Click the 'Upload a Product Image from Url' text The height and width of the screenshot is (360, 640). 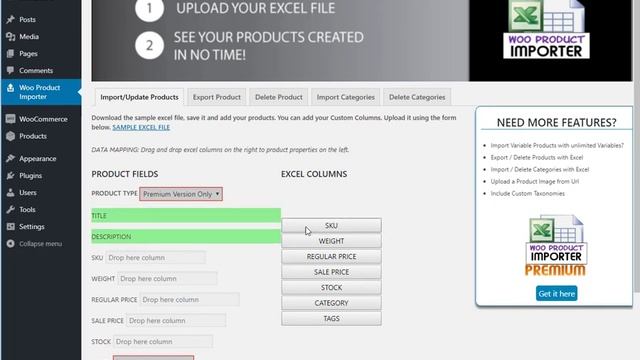535,182
